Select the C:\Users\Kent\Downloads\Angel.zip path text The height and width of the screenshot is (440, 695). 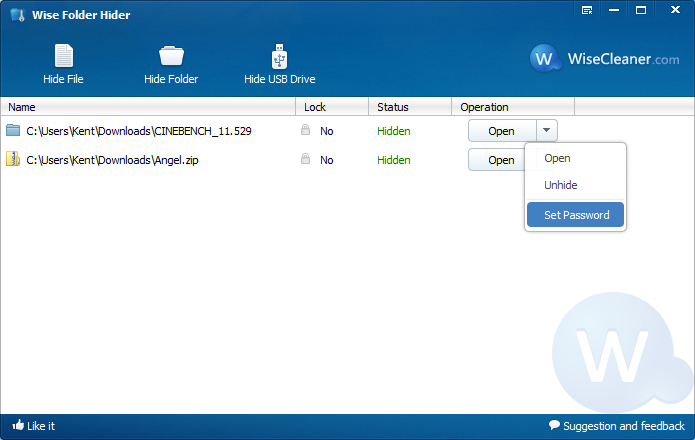pos(112,160)
